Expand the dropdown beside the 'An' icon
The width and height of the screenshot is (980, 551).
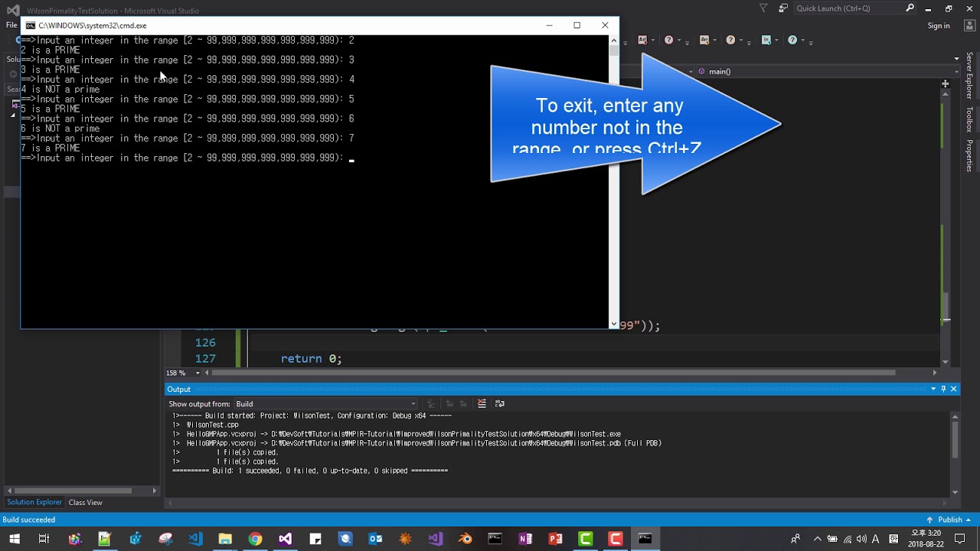tap(716, 41)
